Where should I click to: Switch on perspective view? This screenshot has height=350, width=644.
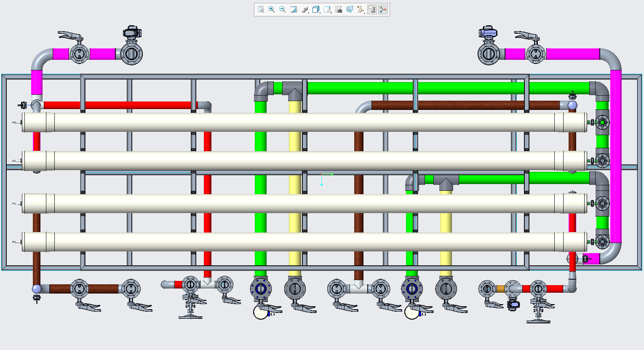350,9
